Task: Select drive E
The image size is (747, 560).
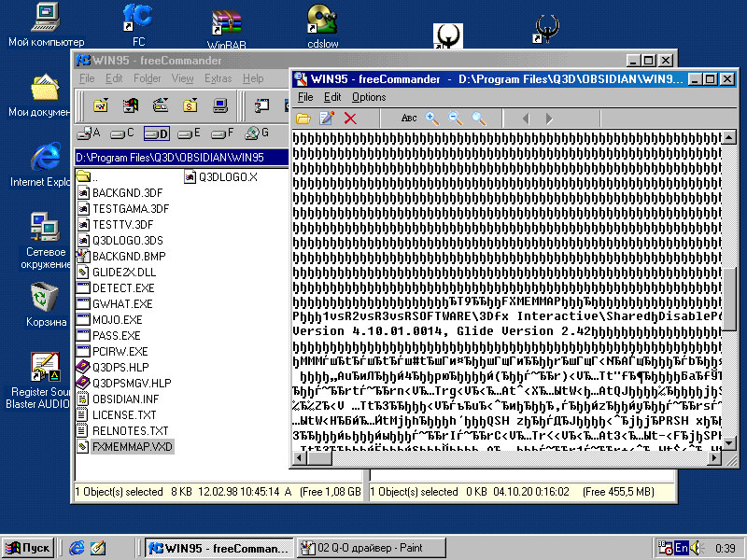Action: coord(190,133)
